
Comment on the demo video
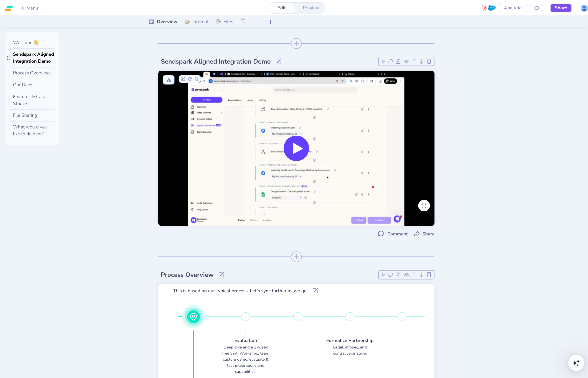point(393,234)
